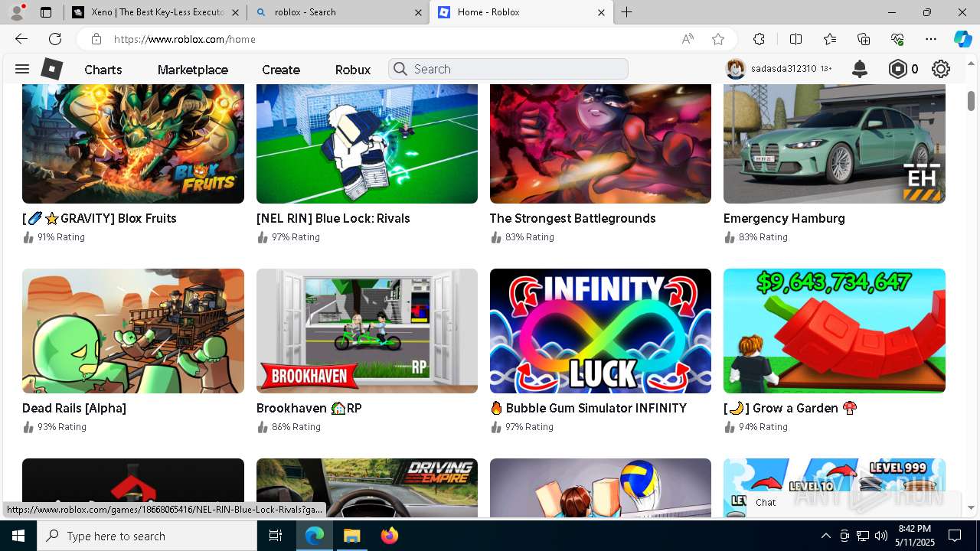
Task: Open Dead Rails [Alpha] thumbnail
Action: click(133, 331)
